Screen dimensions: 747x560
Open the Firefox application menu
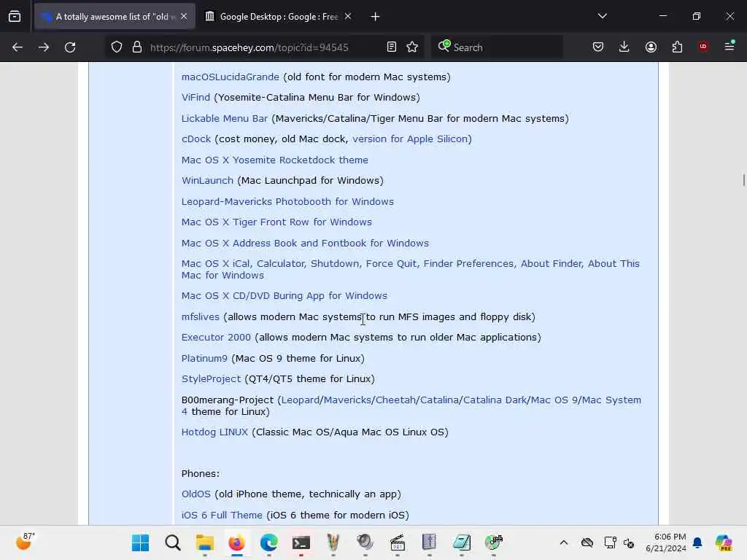pos(729,46)
